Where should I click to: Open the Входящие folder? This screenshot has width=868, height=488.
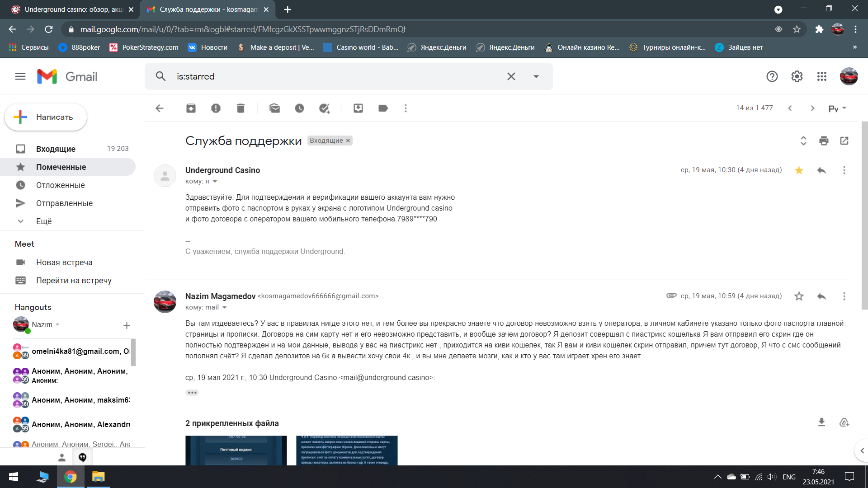click(68, 149)
